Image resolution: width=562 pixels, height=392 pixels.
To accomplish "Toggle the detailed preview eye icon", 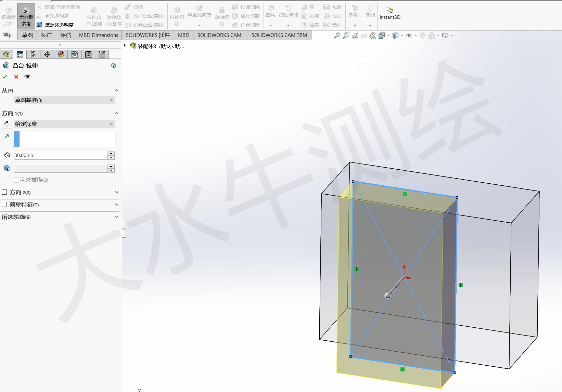I will point(27,77).
